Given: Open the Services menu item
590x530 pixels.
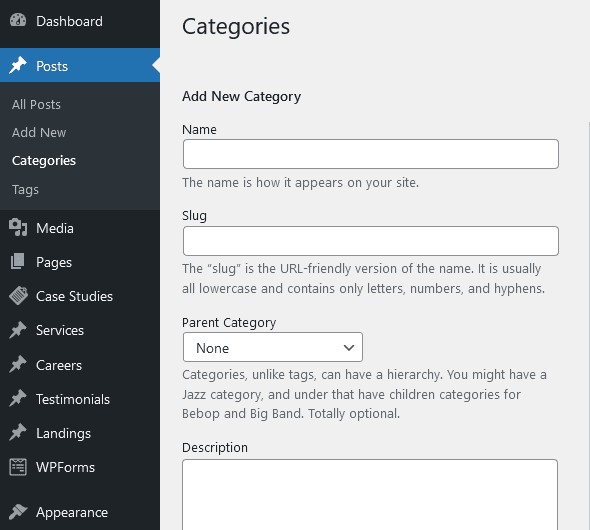Looking at the screenshot, I should (x=80, y=330).
